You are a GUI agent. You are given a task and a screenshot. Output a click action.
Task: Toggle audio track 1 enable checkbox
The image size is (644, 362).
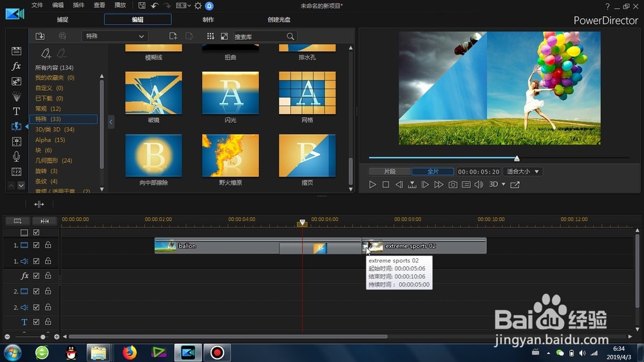click(36, 261)
